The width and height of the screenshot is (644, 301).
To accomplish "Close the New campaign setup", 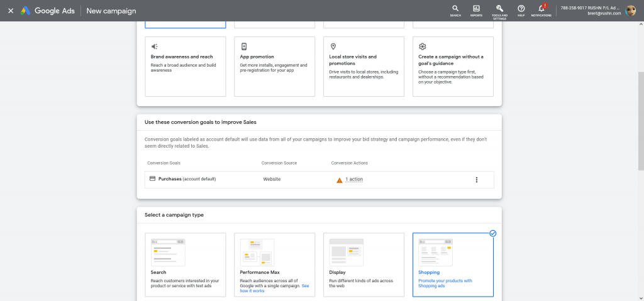I will (11, 11).
